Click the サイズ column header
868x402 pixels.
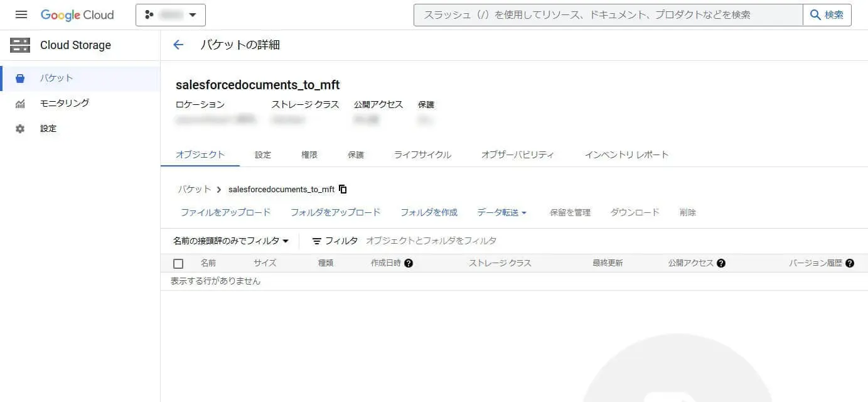(265, 263)
